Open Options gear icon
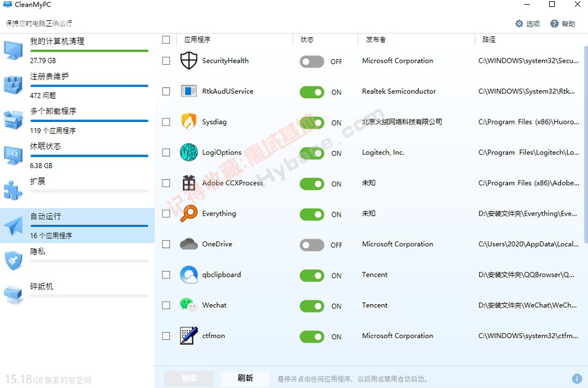This screenshot has width=588, height=388. click(x=519, y=23)
